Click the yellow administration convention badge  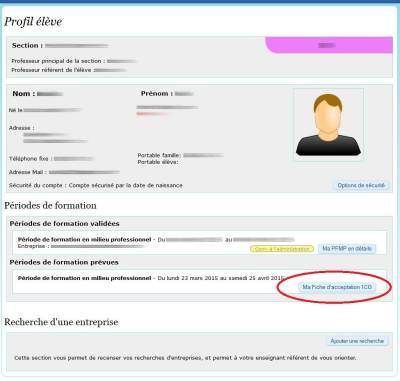pos(282,249)
